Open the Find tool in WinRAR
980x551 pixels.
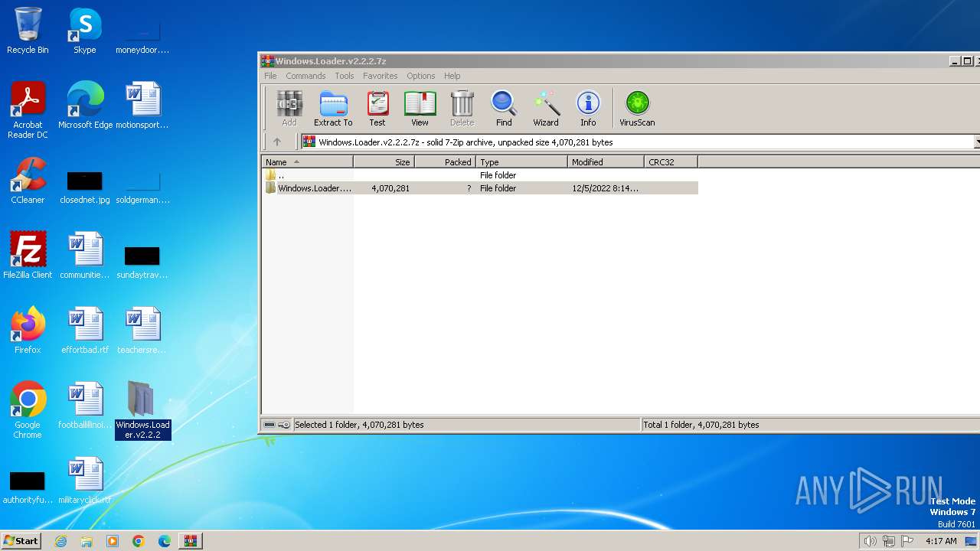tap(504, 108)
